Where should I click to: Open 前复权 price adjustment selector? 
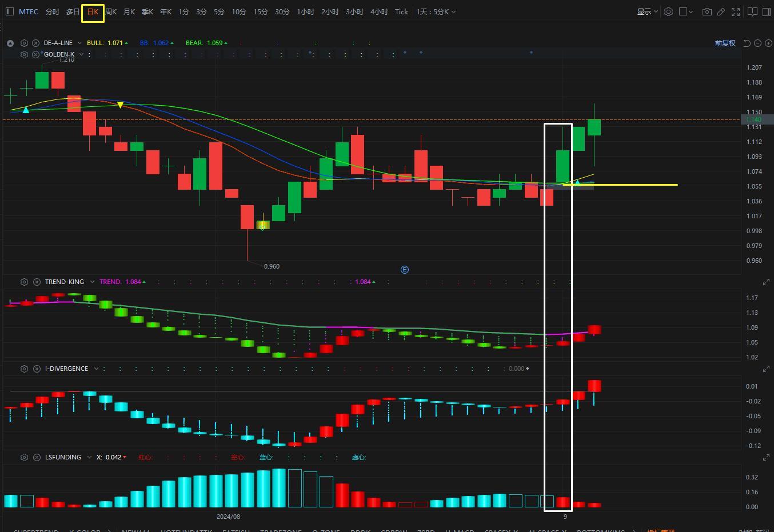(725, 43)
